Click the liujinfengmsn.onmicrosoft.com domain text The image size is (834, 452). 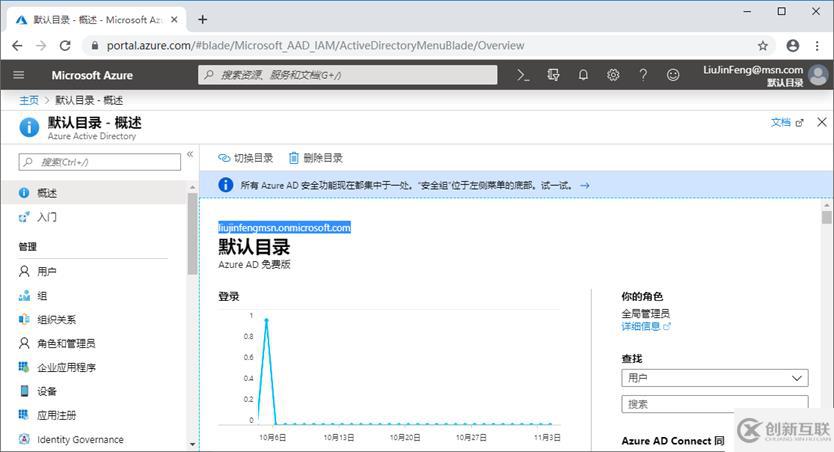(x=285, y=228)
